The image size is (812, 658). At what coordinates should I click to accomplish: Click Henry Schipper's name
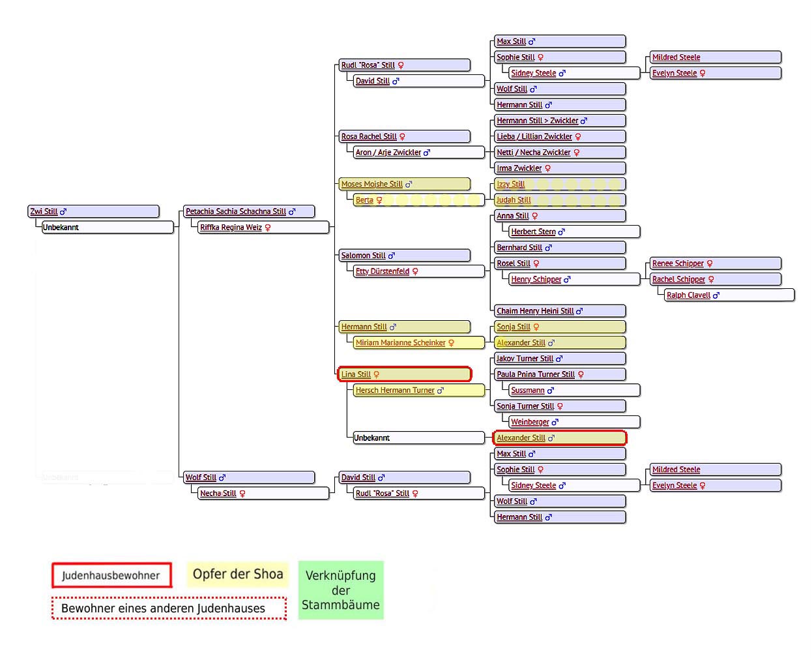click(536, 279)
